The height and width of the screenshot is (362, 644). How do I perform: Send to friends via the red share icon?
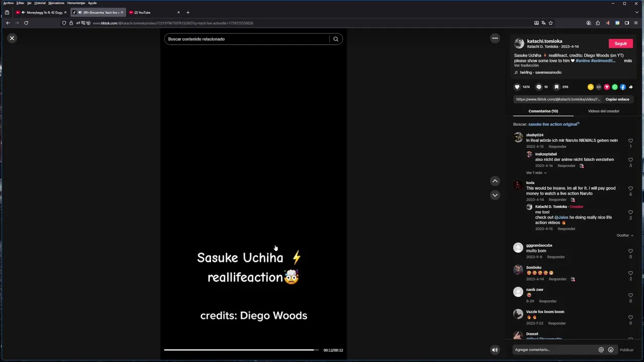coord(607,87)
